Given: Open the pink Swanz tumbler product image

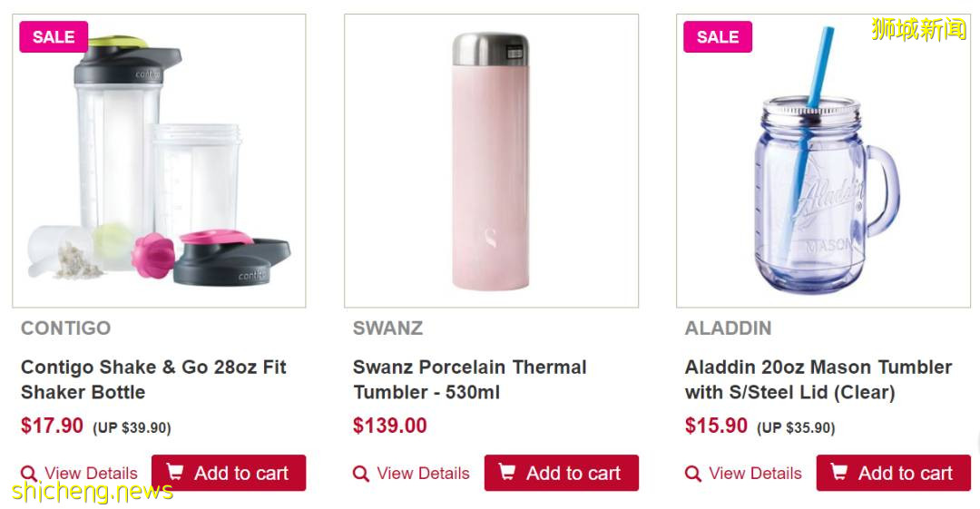Looking at the screenshot, I should coord(491,163).
